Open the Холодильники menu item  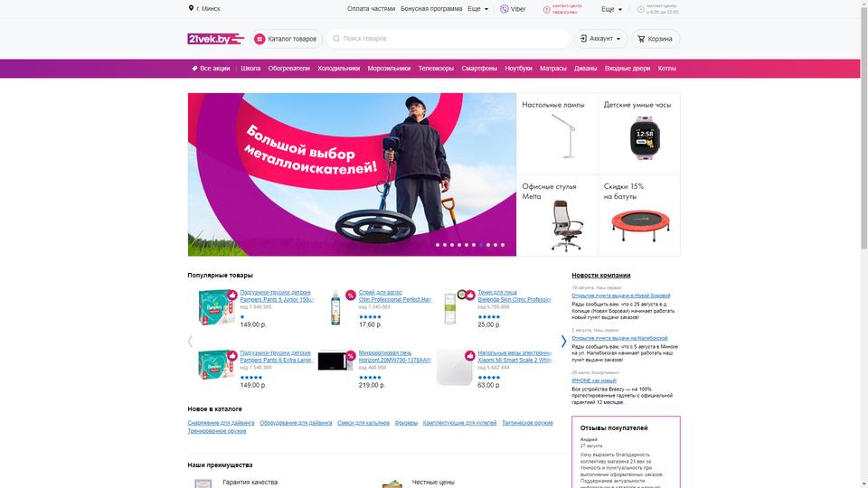click(338, 69)
